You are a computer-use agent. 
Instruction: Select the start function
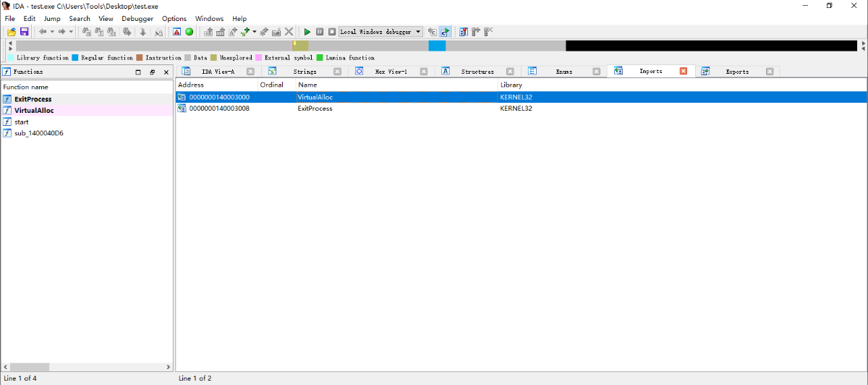tap(87, 122)
